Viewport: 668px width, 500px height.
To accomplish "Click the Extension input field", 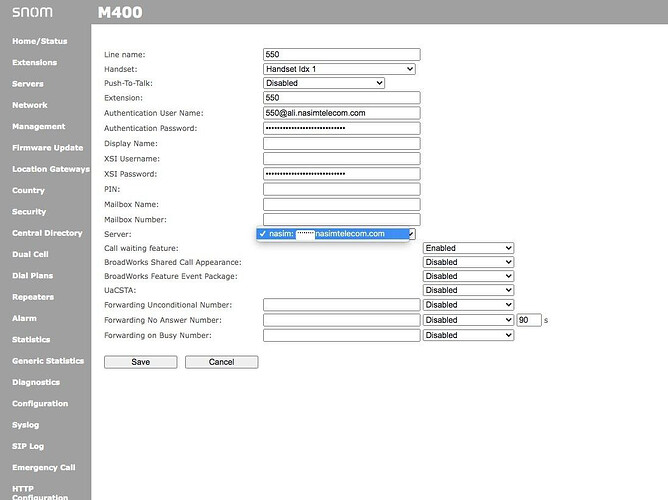I will pyautogui.click(x=342, y=98).
